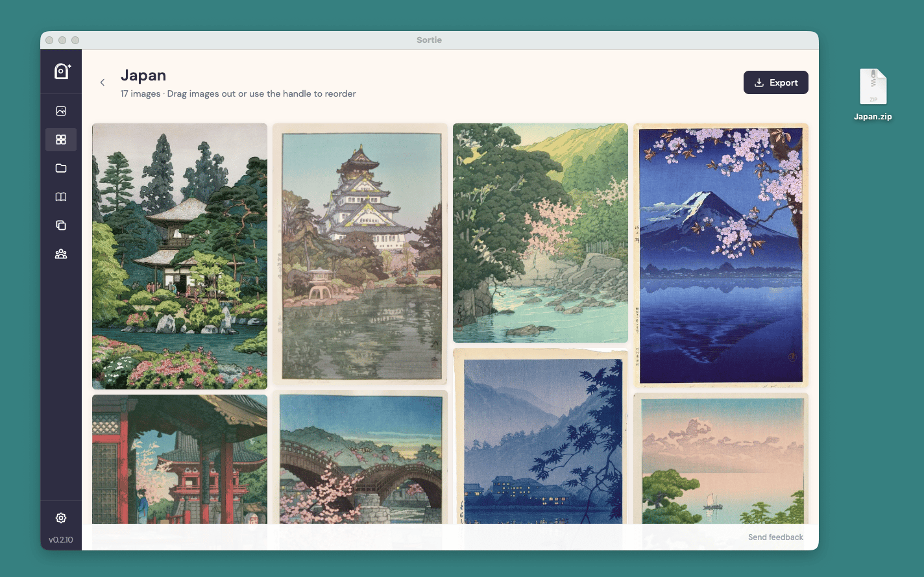Select the garden pagoda temple print
The image size is (924, 577).
click(180, 256)
